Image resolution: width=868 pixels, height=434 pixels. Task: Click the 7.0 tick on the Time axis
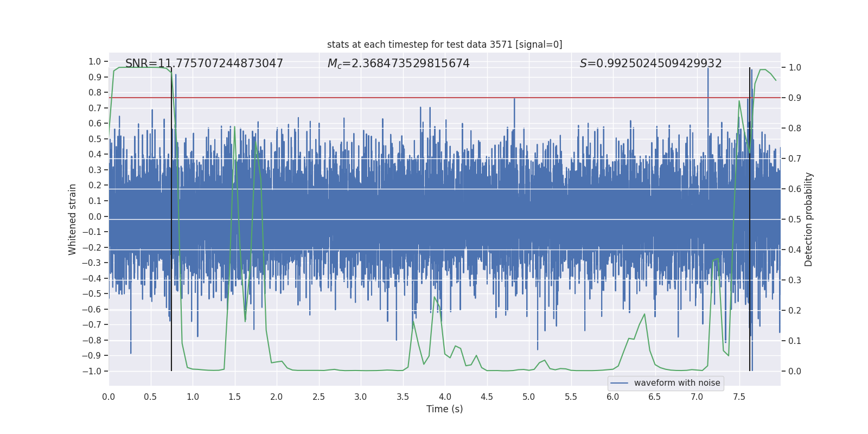[x=697, y=397]
